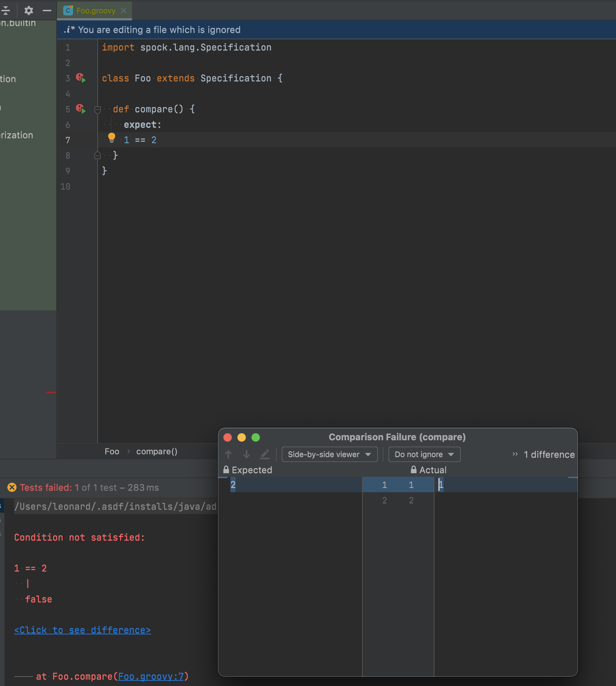The height and width of the screenshot is (686, 616).
Task: Run the Foo test class from the gutter
Action: 80,78
